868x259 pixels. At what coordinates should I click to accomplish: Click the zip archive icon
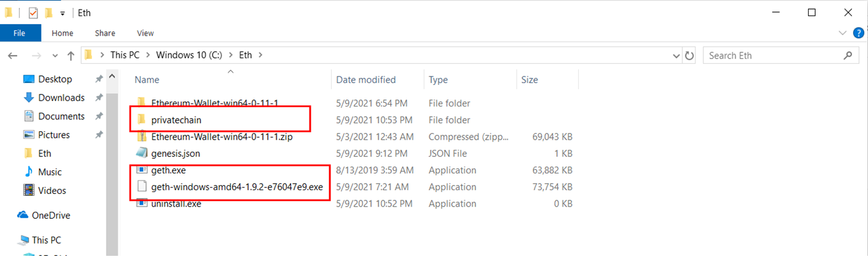[x=142, y=137]
